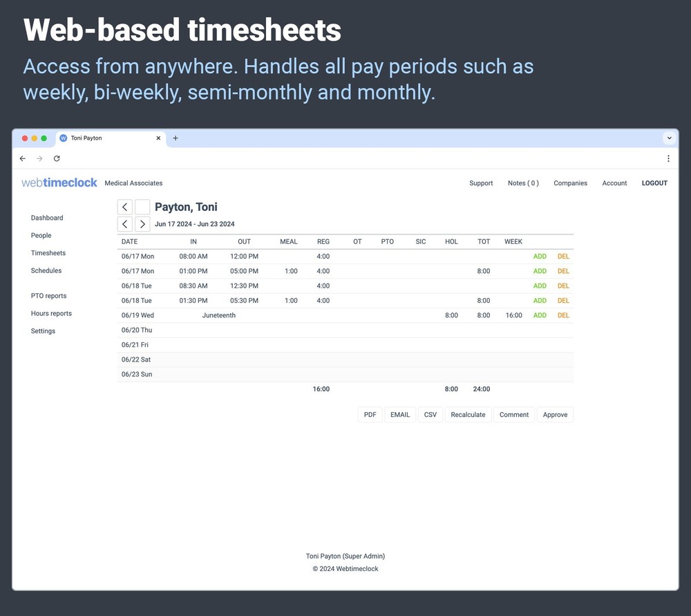Go to previous pay period arrow

pos(124,224)
